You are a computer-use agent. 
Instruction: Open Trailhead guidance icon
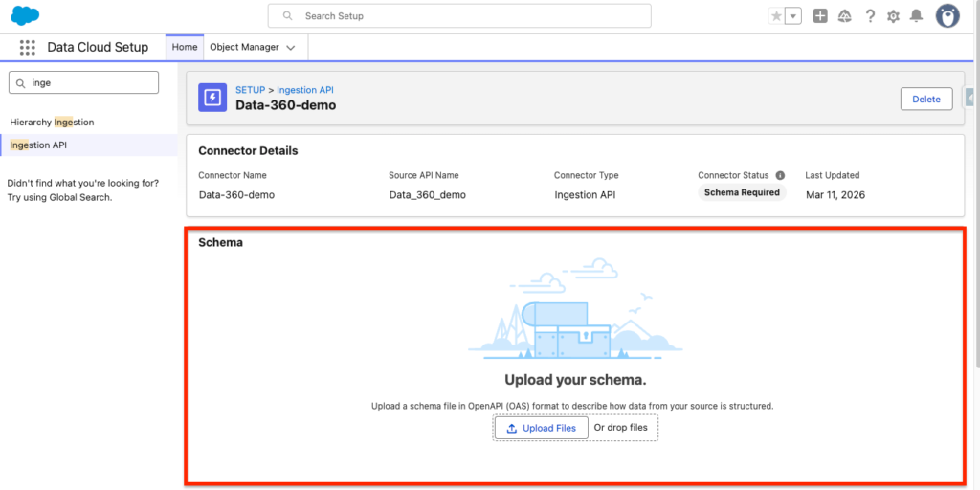click(844, 16)
